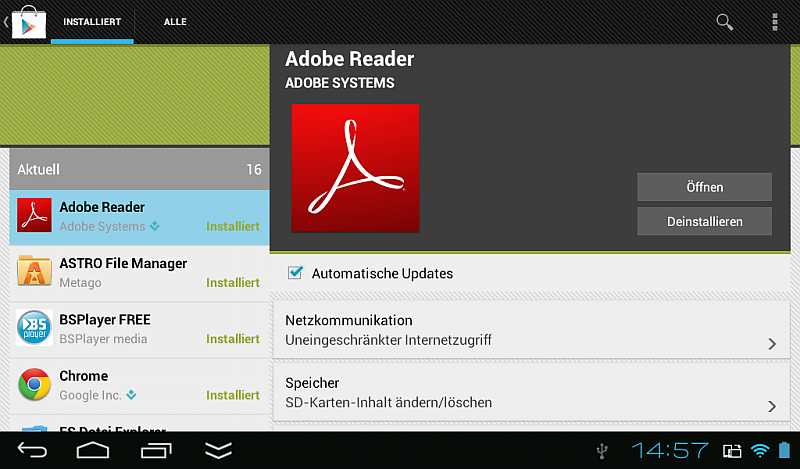Open the recent apps button
The width and height of the screenshot is (800, 469).
156,451
